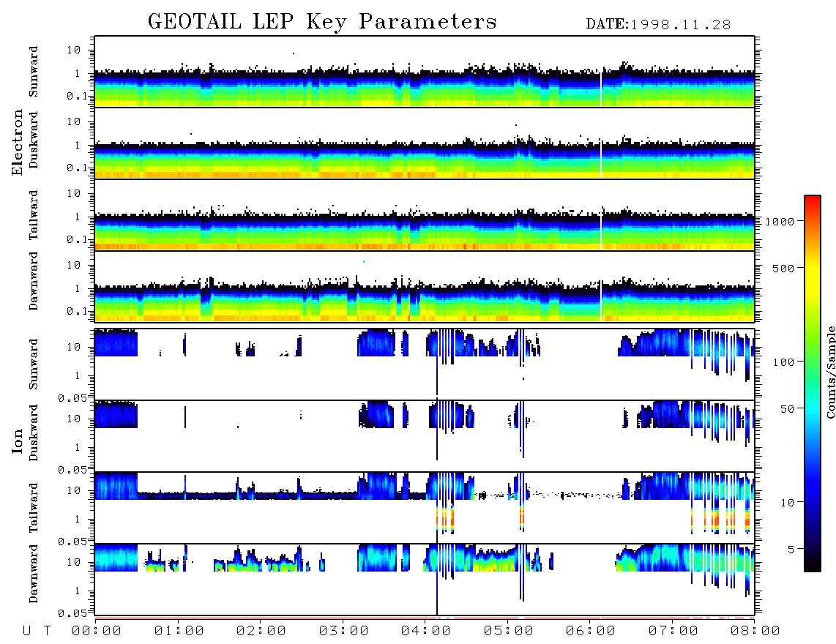Select the Electron "Duskward" panel label
This screenshot has height=644, width=836.
(34, 140)
